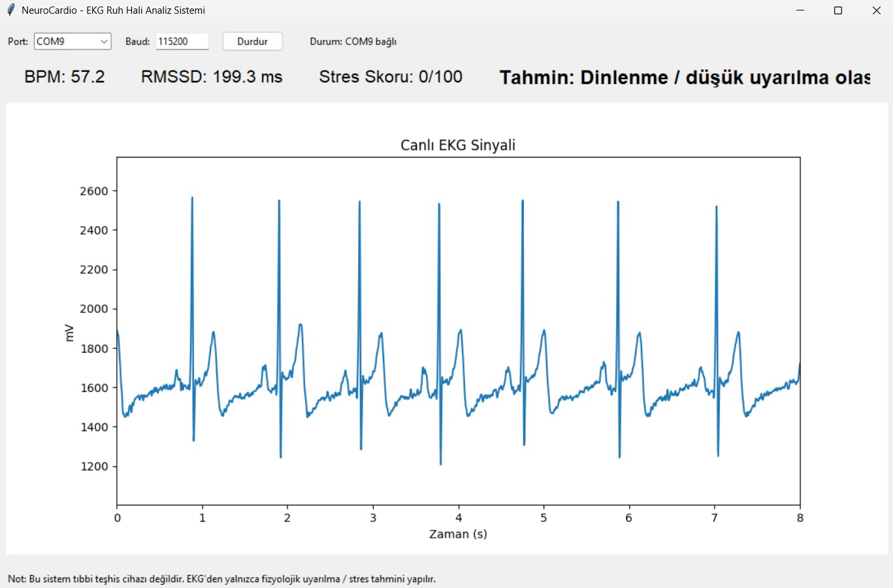Click the 'mV' y-axis label
Image resolution: width=893 pixels, height=588 pixels.
69,333
